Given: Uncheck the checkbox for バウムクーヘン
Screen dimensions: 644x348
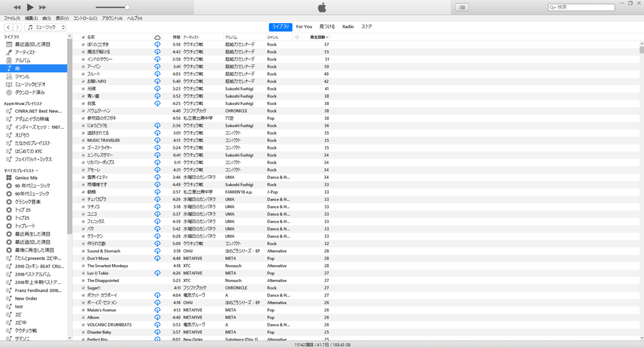Looking at the screenshot, I should pos(84,111).
